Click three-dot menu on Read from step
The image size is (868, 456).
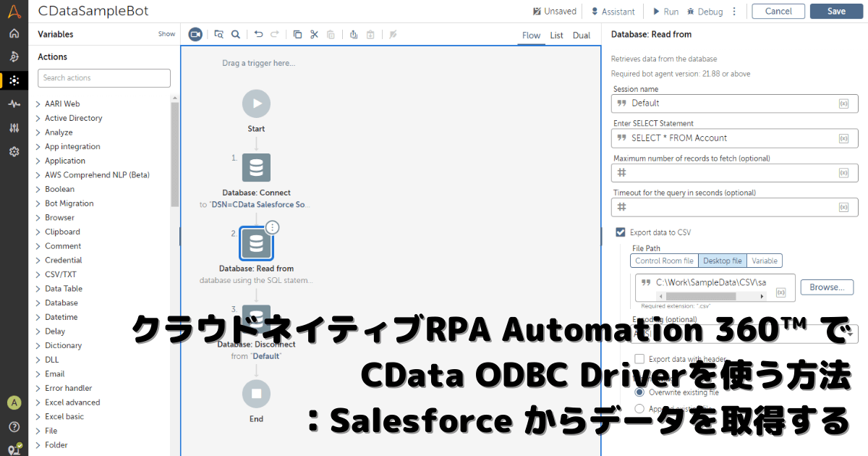pyautogui.click(x=272, y=227)
